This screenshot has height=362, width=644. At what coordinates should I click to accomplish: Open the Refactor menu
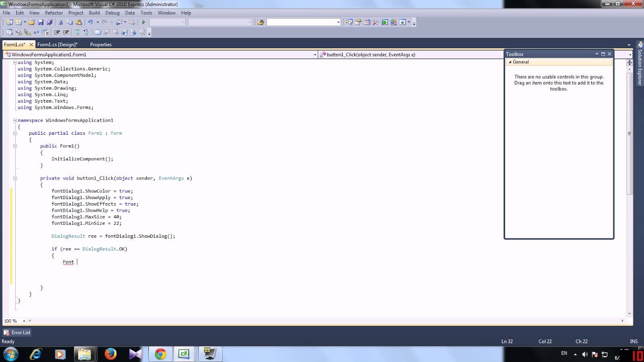pyautogui.click(x=54, y=13)
